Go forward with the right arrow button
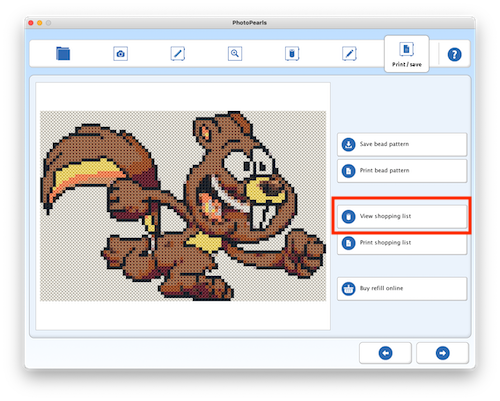The height and width of the screenshot is (401, 500). tap(443, 353)
